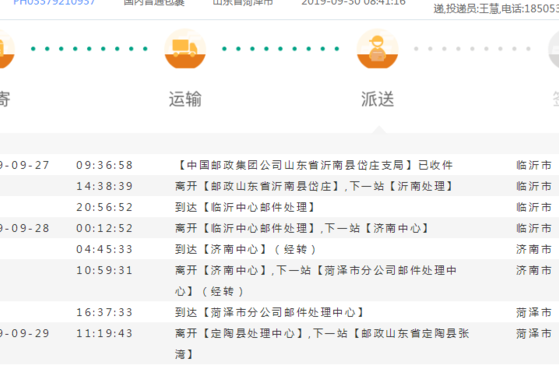This screenshot has width=559, height=370.
Task: Click 临沂市 in the 00:12:52 row
Action: 534,228
